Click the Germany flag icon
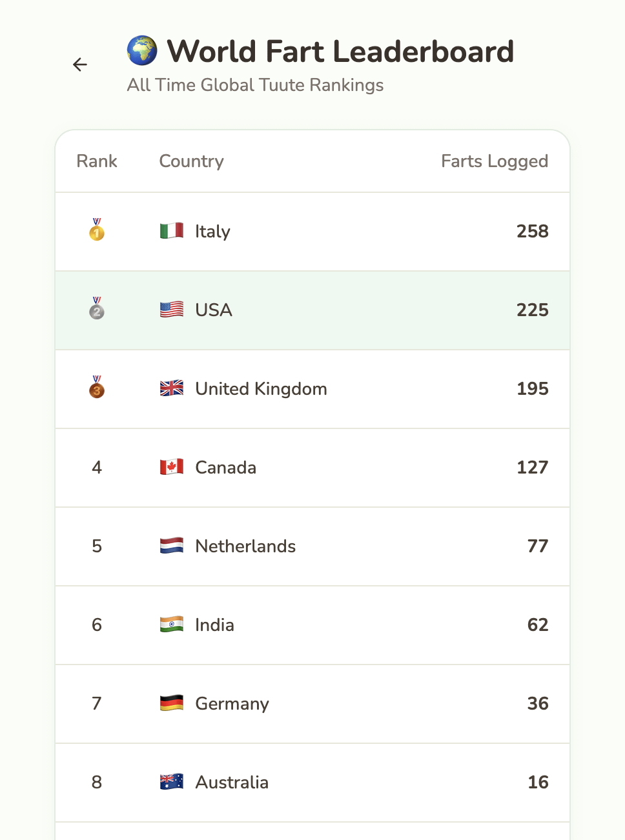The width and height of the screenshot is (625, 840). tap(172, 703)
